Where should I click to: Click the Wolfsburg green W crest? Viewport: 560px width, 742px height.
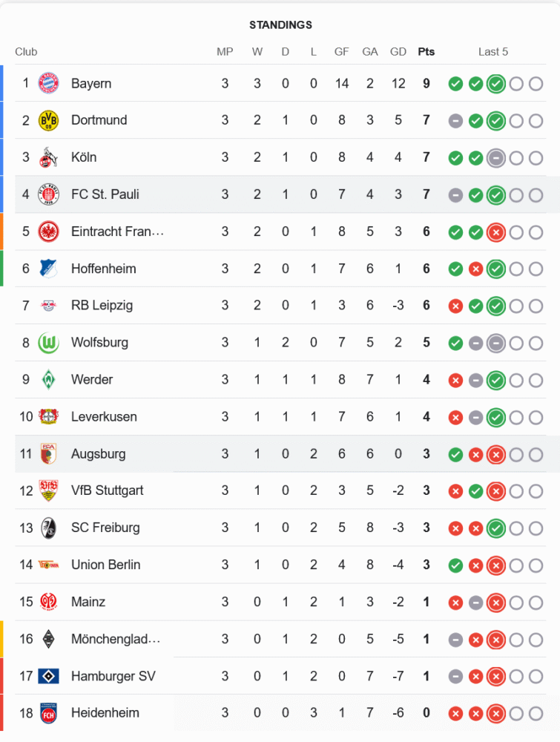pyautogui.click(x=48, y=343)
